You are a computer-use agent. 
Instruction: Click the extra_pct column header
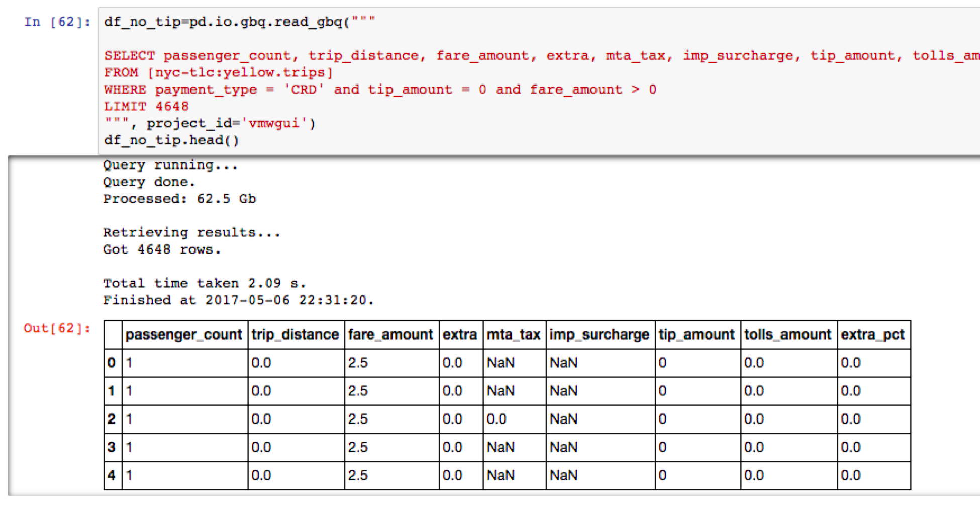873,334
